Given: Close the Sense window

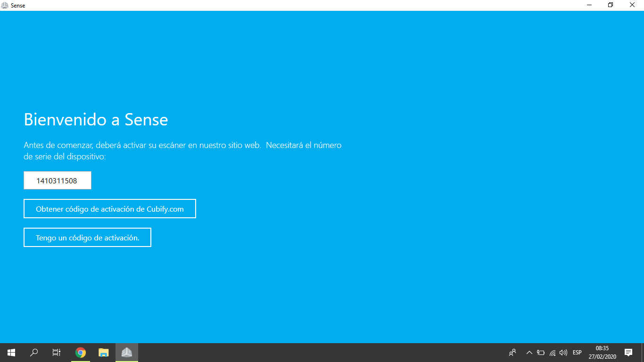Looking at the screenshot, I should tap(632, 5).
